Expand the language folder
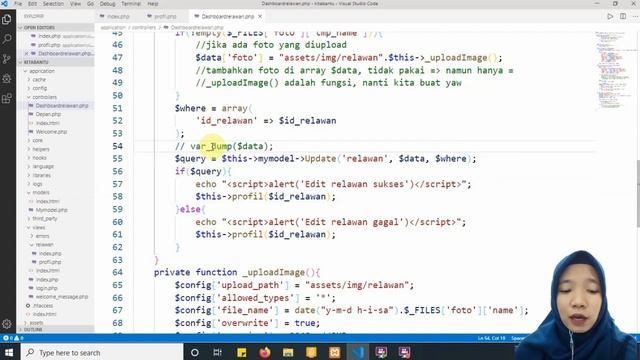The width and height of the screenshot is (640, 360). tap(43, 167)
